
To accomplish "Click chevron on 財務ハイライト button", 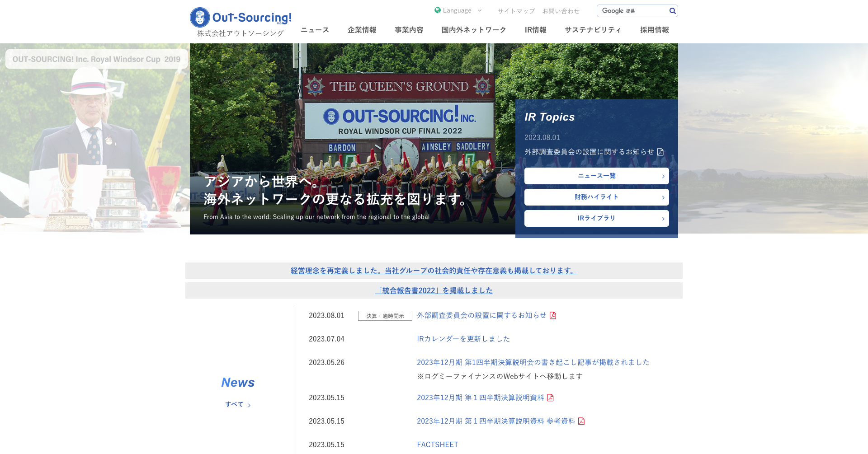I will point(663,197).
